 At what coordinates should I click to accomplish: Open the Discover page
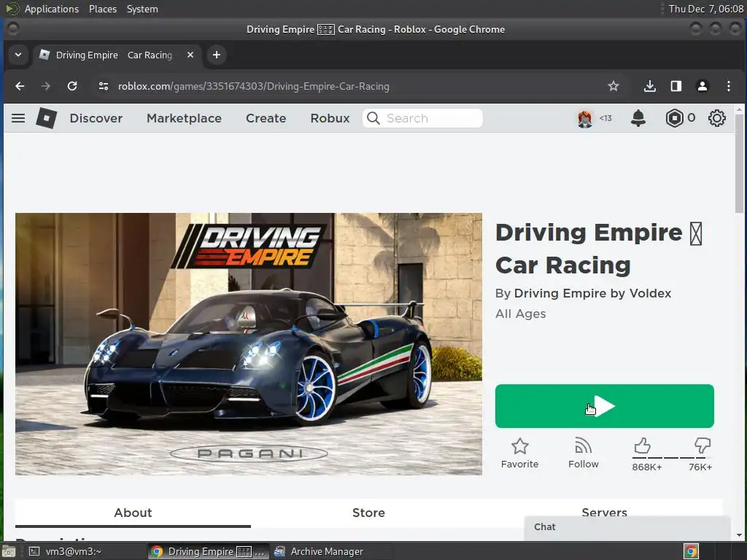(x=96, y=118)
